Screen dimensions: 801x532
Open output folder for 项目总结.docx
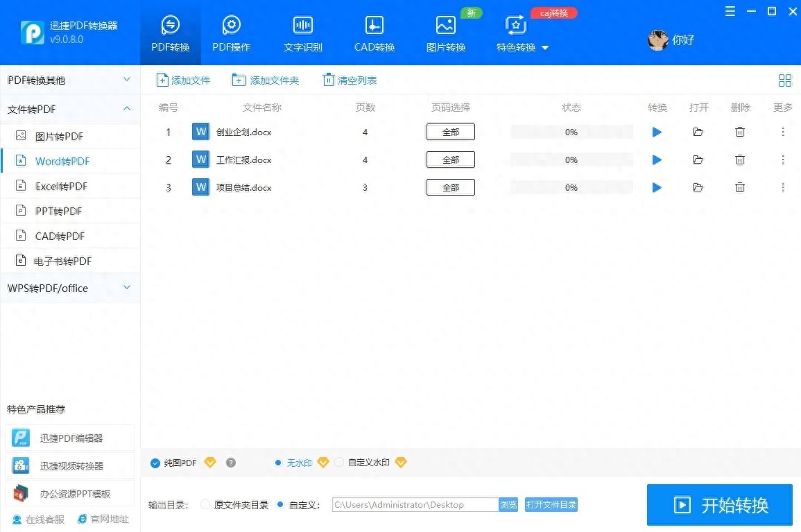[698, 187]
